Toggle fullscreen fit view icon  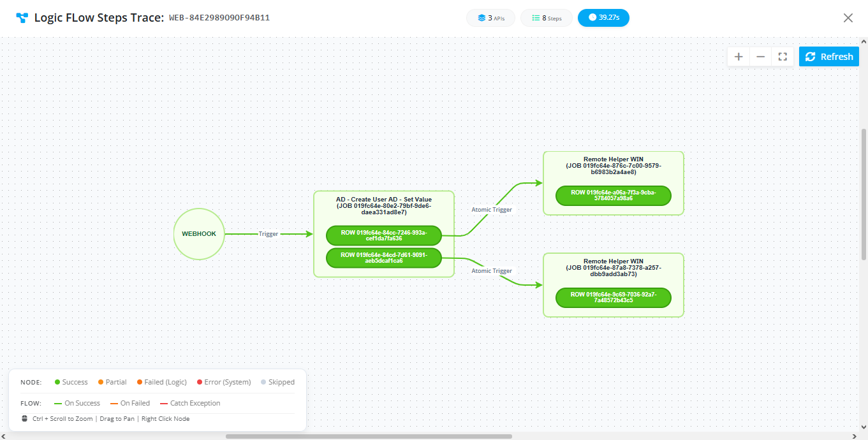(783, 57)
